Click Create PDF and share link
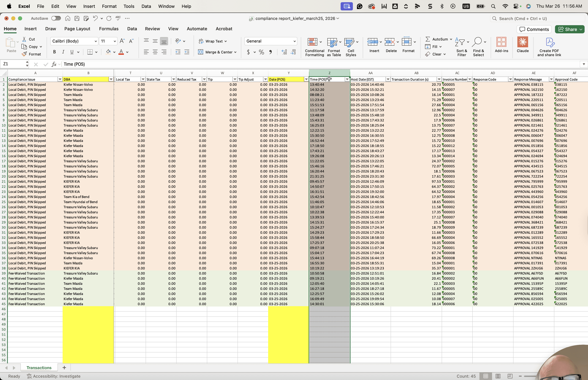Image resolution: width=588 pixels, height=380 pixels. pyautogui.click(x=549, y=47)
